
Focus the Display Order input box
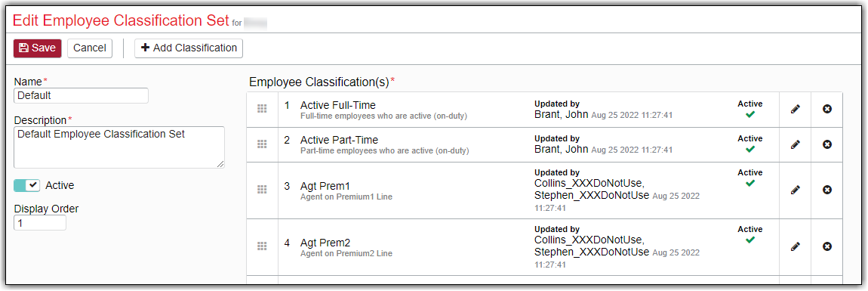[40, 223]
